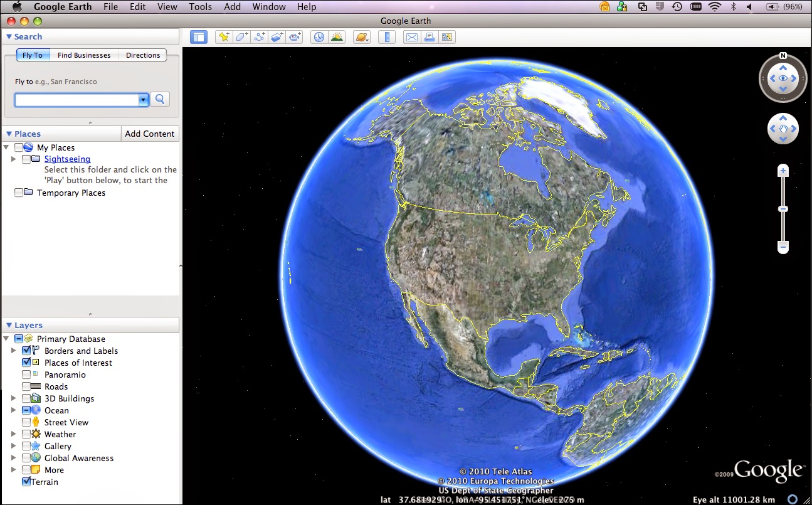Open the Ruler measurement tool
Screen dimensions: 812x505
[x=387, y=37]
